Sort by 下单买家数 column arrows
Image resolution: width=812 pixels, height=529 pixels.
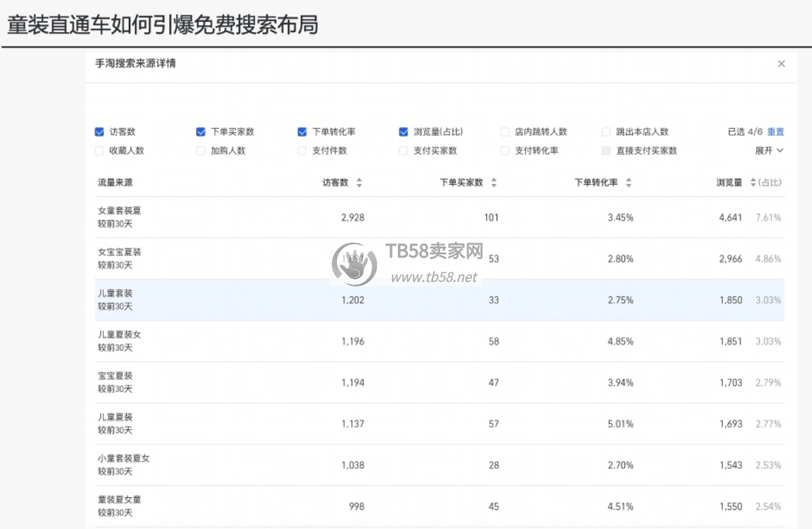pos(494,183)
